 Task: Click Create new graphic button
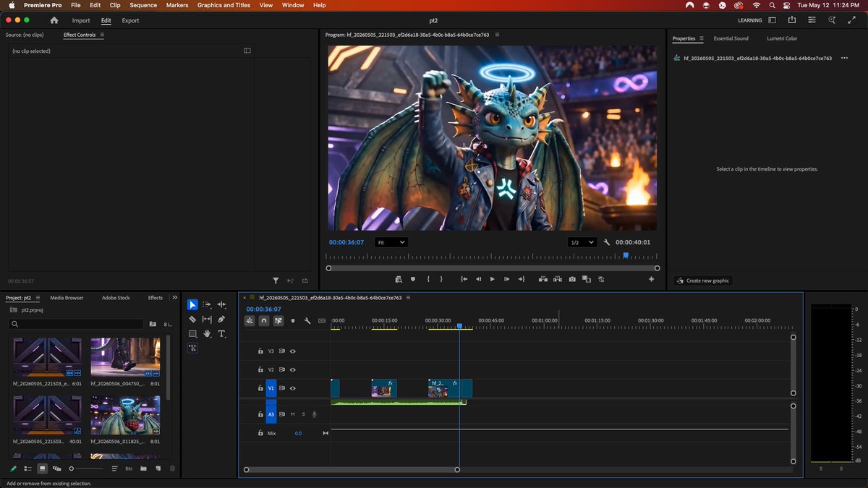[x=703, y=281]
